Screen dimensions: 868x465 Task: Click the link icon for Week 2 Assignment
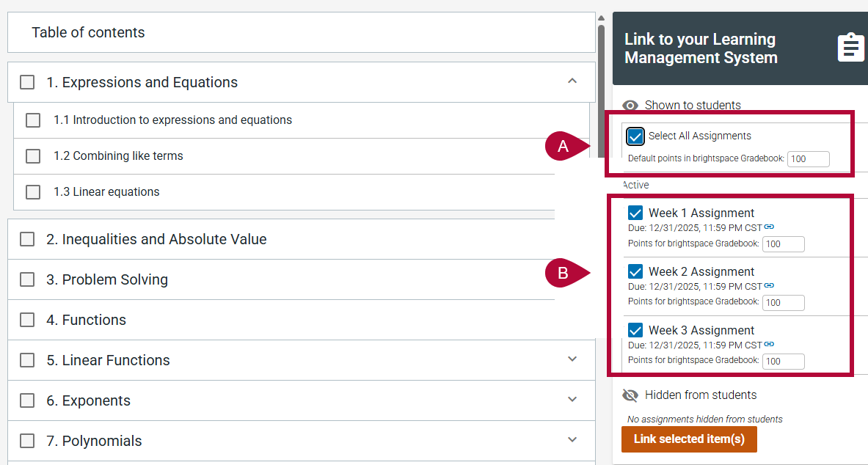click(x=769, y=285)
